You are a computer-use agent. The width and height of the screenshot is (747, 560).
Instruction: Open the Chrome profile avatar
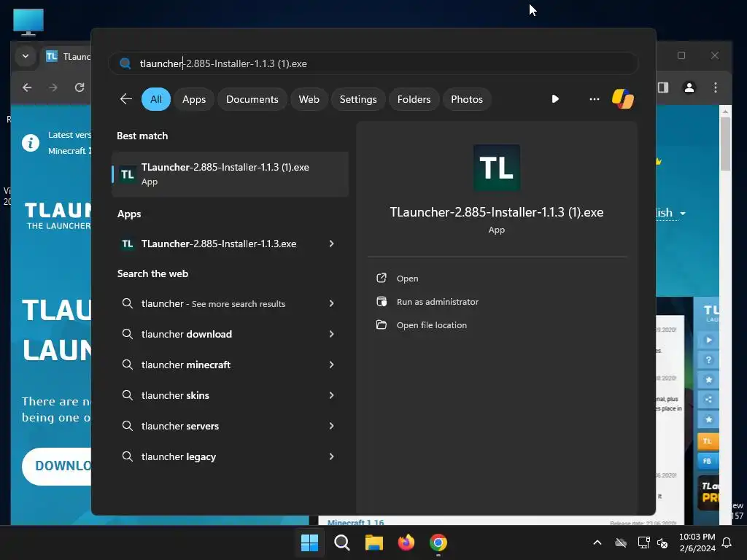689,87
